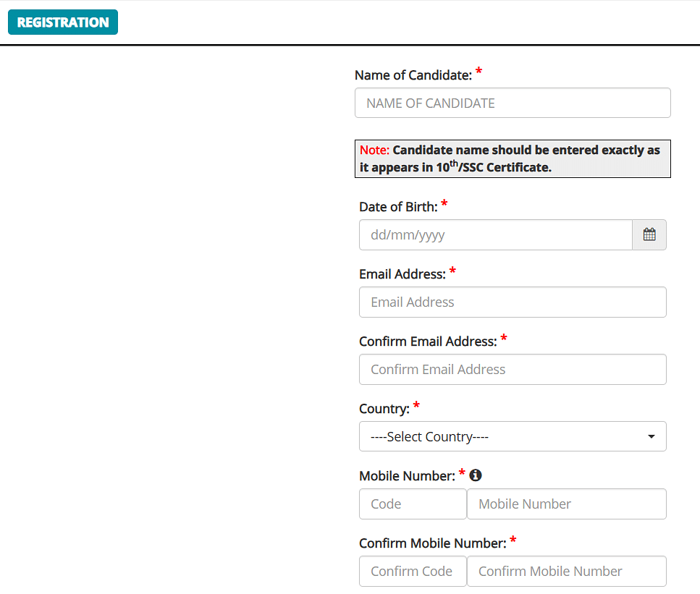Click the "Mobile Number:" label text
The image size is (700, 594).
pyautogui.click(x=407, y=476)
